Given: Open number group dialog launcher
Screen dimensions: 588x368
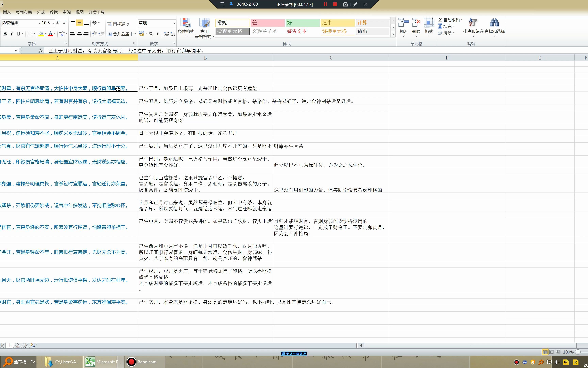Looking at the screenshot, I should point(174,43).
